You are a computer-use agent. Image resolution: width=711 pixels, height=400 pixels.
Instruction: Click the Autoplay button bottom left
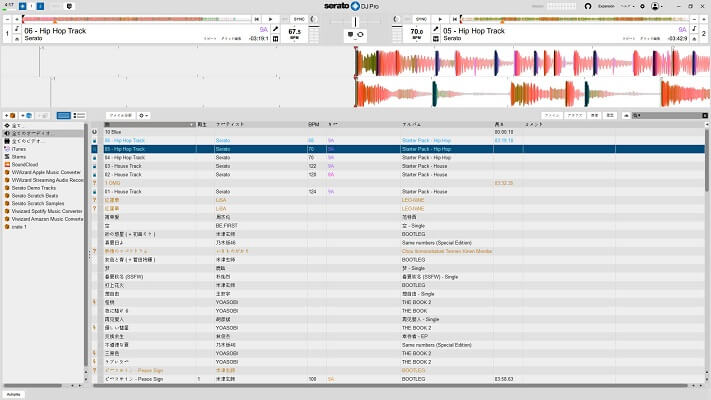coord(14,395)
